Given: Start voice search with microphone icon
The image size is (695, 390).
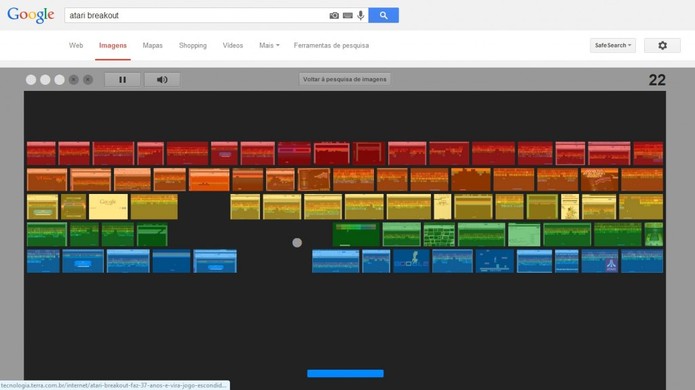Looking at the screenshot, I should click(x=361, y=16).
